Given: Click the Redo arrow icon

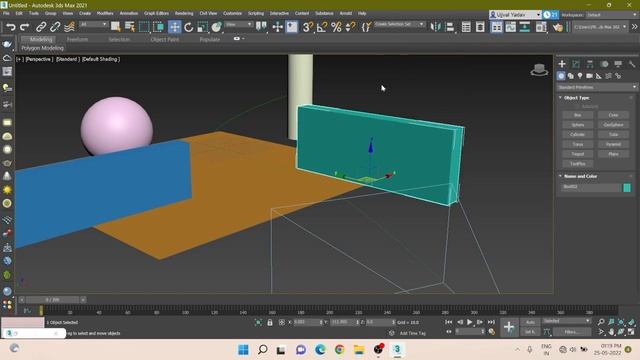Looking at the screenshot, I should point(24,27).
